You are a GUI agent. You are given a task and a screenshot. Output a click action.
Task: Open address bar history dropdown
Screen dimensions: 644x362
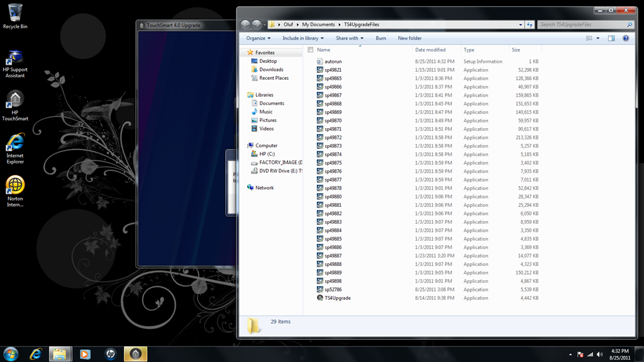(520, 25)
